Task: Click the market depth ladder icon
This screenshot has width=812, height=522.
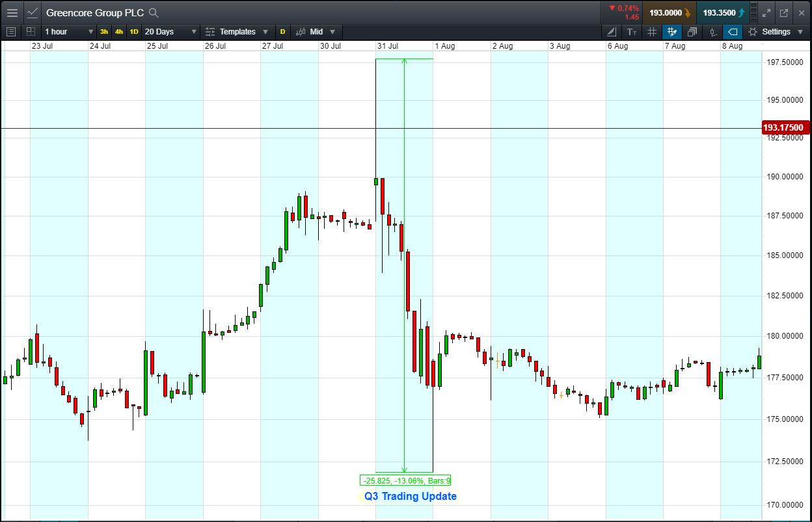Action: point(753,12)
